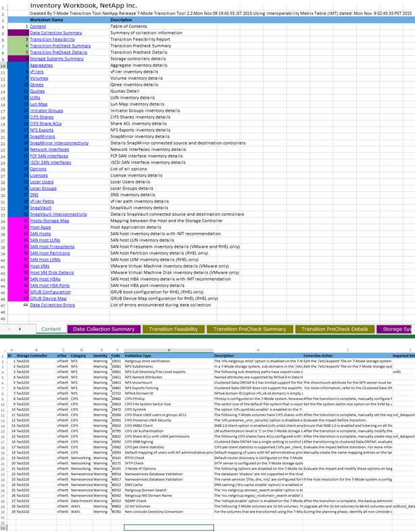The width and height of the screenshot is (415, 532).
Task: Open the Volumes worksheet link
Action: [39, 78]
